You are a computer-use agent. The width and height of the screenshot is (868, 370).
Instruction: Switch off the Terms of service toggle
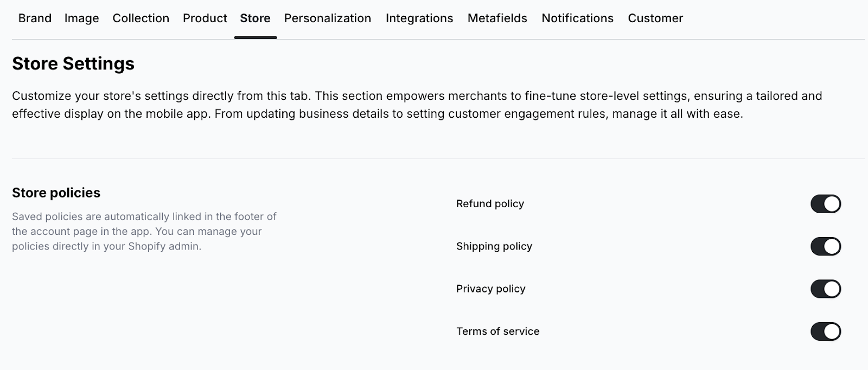click(826, 331)
